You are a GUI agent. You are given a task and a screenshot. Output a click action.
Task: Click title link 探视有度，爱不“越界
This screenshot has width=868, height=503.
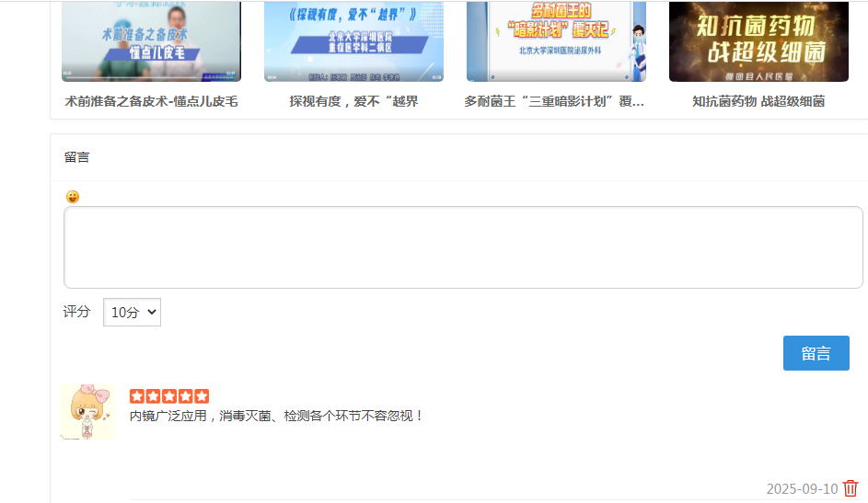(x=353, y=102)
